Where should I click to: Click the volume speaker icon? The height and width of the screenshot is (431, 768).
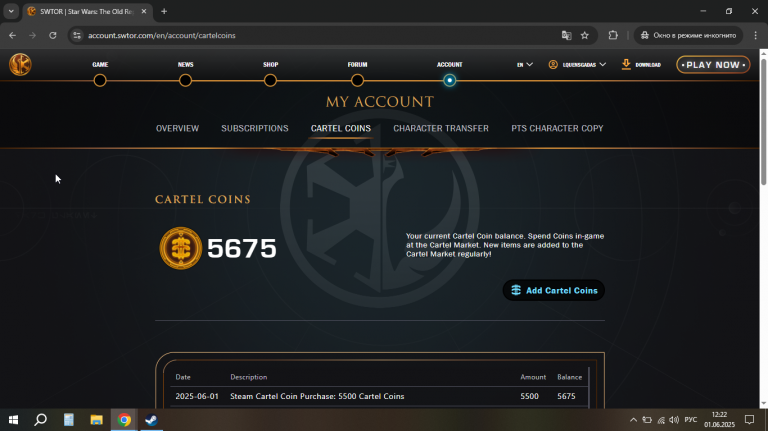674,420
